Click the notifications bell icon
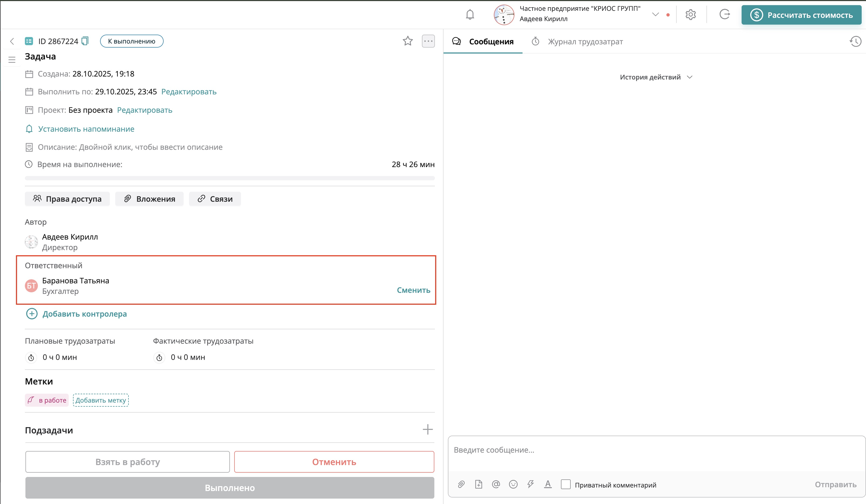 [x=470, y=15]
